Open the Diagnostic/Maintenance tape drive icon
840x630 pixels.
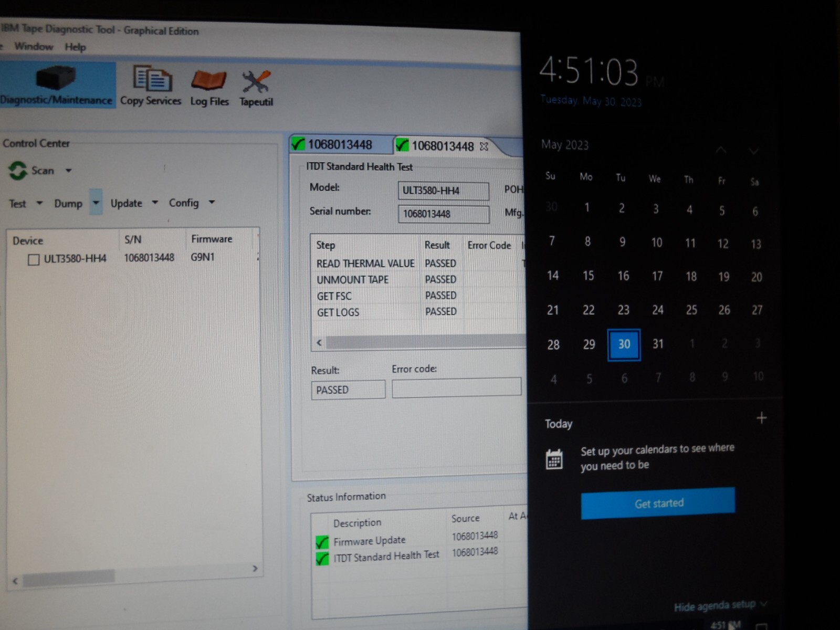pos(56,79)
